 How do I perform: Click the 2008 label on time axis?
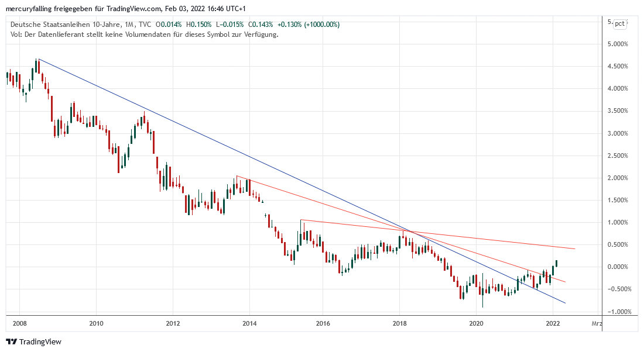coord(19,323)
